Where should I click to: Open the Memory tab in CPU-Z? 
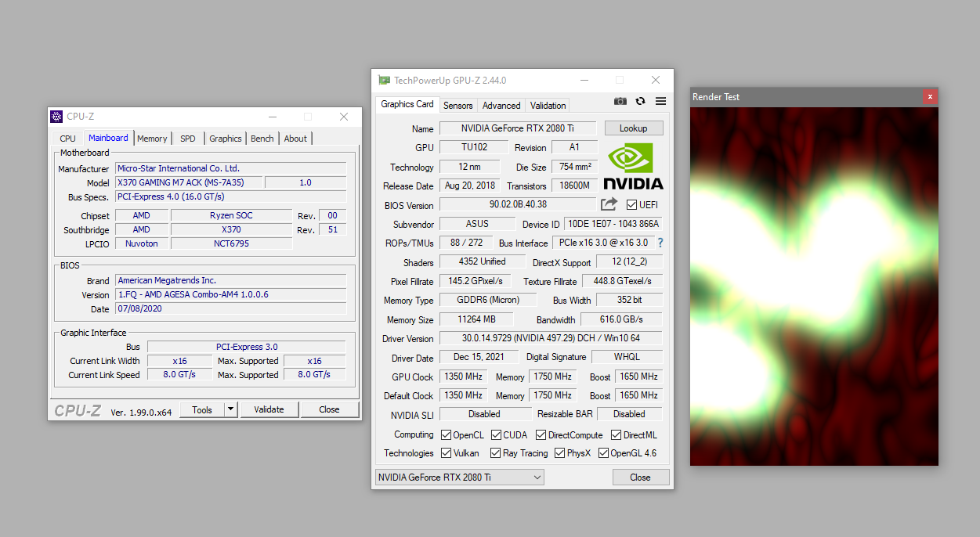(x=152, y=139)
